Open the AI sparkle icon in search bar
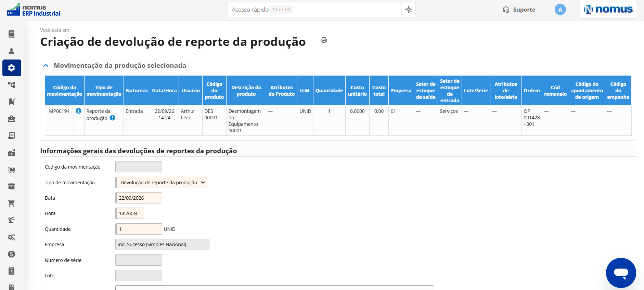644x290 pixels. 409,10
